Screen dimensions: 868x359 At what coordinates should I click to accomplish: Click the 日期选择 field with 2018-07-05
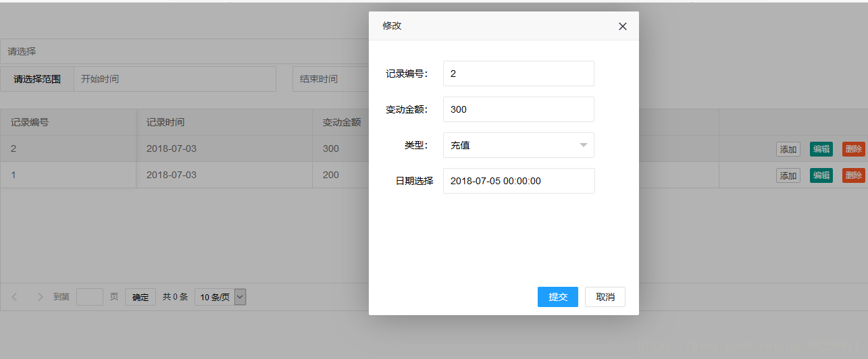tap(519, 181)
